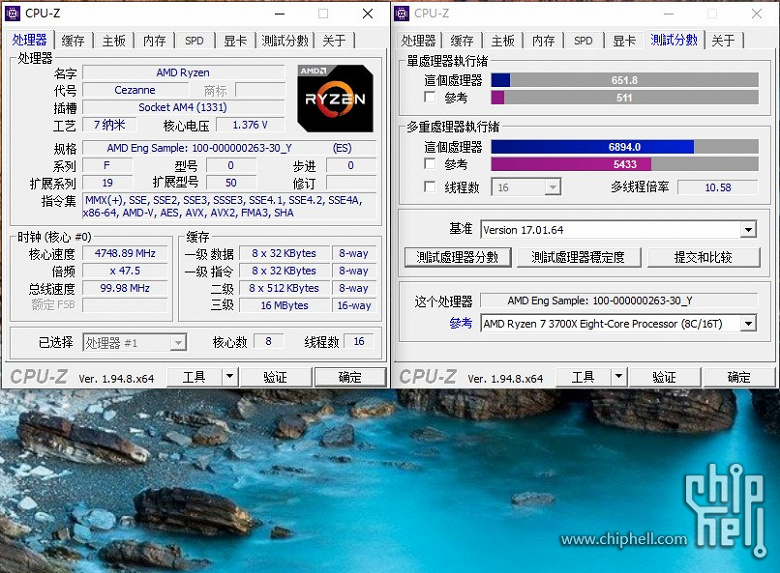The width and height of the screenshot is (780, 573).
Task: Click the 測試處理器分數 benchmark button
Action: pos(458,257)
